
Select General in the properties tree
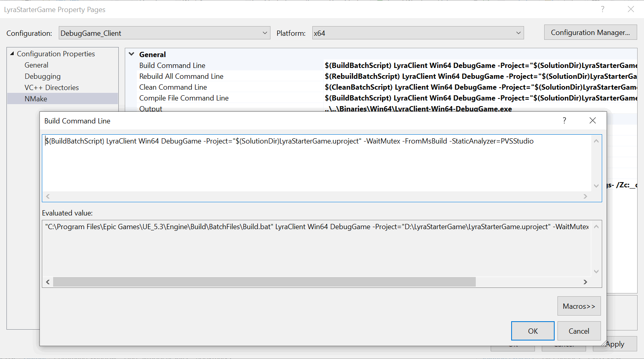coord(36,65)
